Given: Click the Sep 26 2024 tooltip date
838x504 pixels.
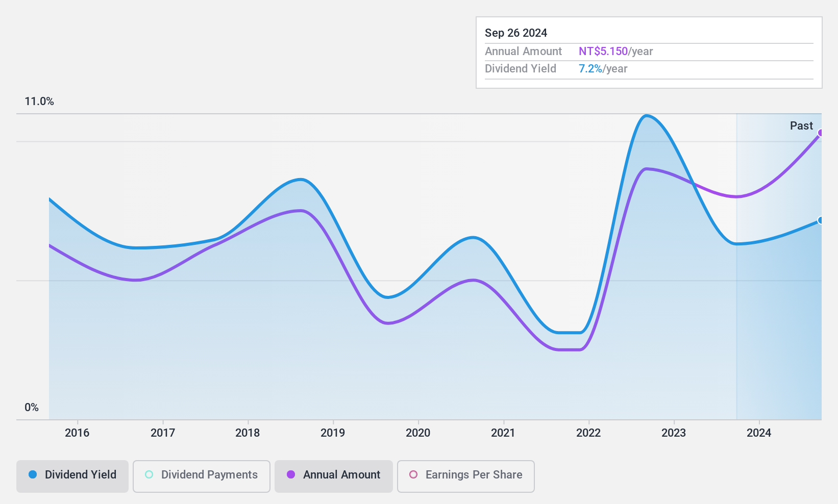Looking at the screenshot, I should coord(516,33).
